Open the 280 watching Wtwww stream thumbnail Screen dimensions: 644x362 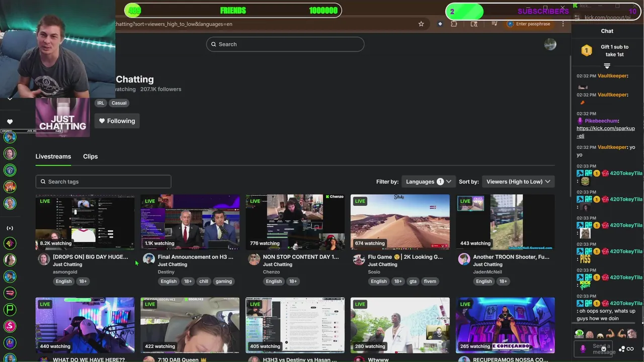(x=400, y=325)
